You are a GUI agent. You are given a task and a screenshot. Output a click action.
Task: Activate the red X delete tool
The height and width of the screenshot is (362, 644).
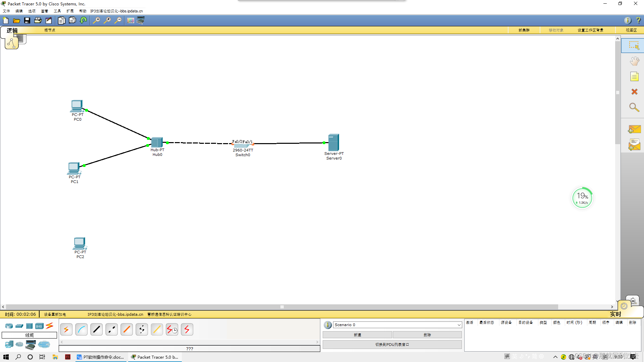point(634,92)
